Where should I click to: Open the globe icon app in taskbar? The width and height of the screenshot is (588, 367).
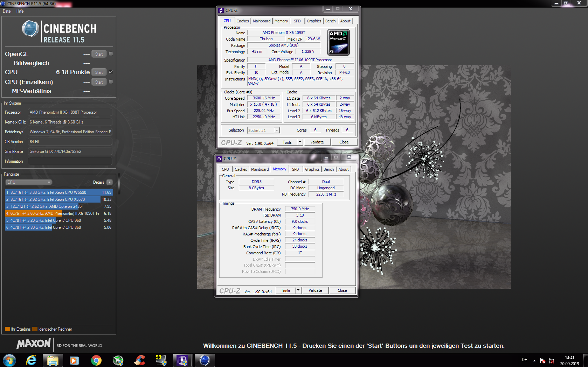[118, 360]
